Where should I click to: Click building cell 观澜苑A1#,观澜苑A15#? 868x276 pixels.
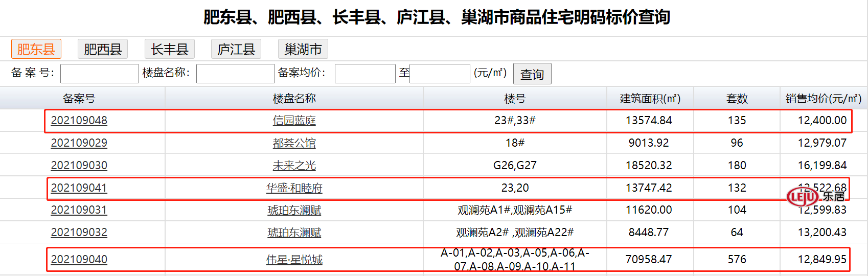point(515,210)
